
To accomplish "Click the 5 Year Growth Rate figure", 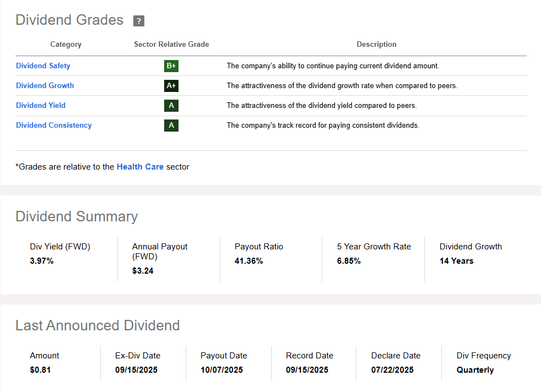I will tap(349, 261).
